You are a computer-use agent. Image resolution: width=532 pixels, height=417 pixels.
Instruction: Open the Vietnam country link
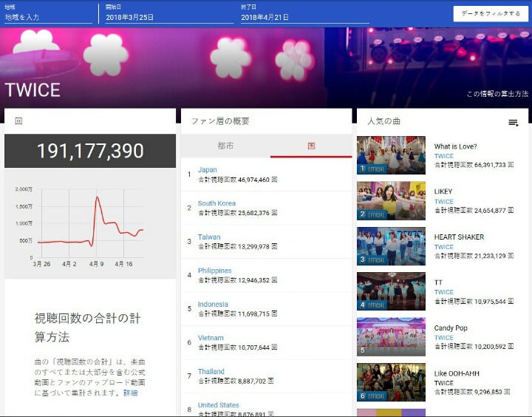(x=211, y=338)
